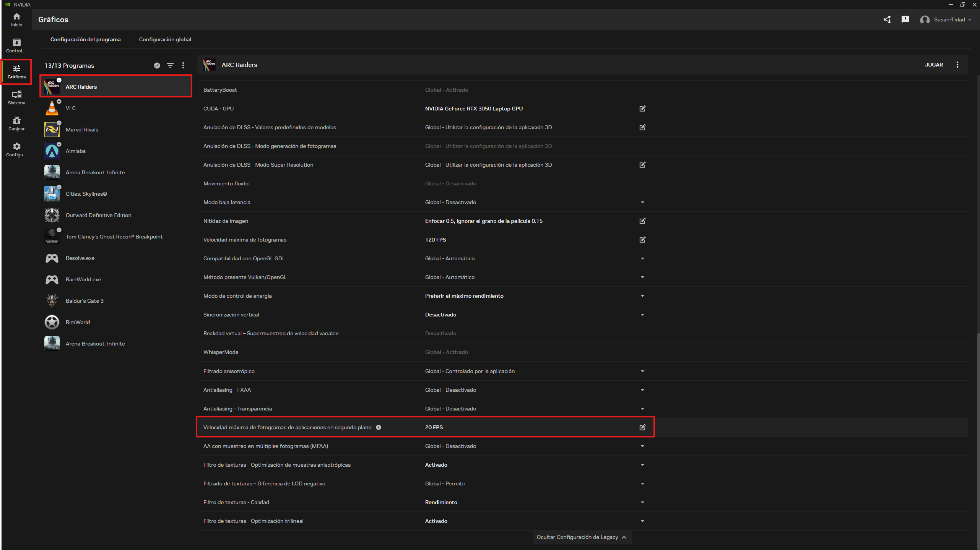
Task: Edit the CUDA - GPU setting
Action: pos(642,109)
